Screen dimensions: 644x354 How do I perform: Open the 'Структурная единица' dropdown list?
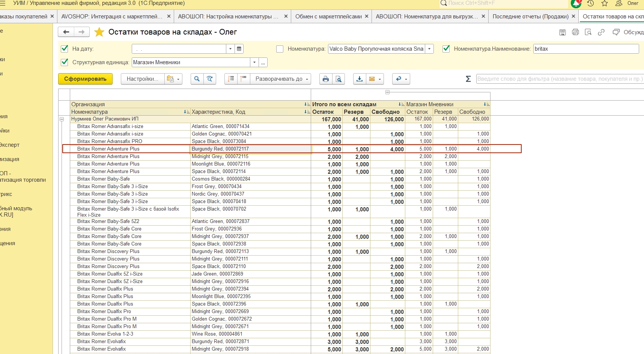point(254,62)
